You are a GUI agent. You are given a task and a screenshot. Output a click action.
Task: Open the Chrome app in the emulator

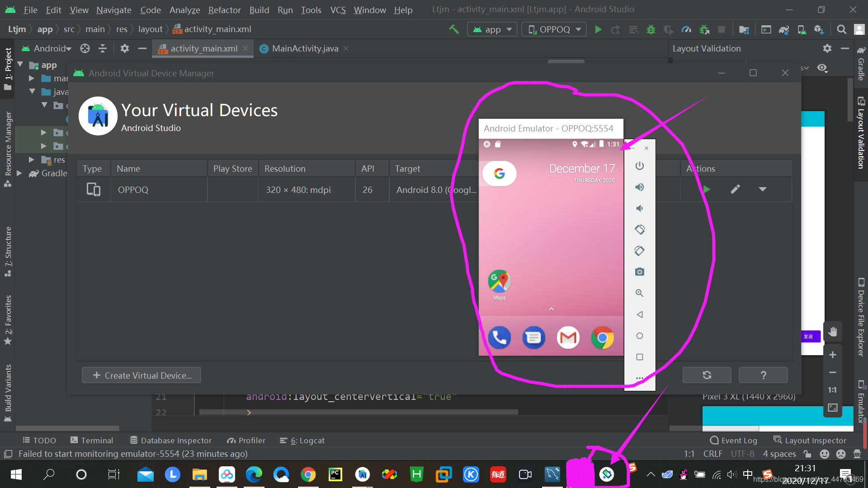tap(603, 338)
